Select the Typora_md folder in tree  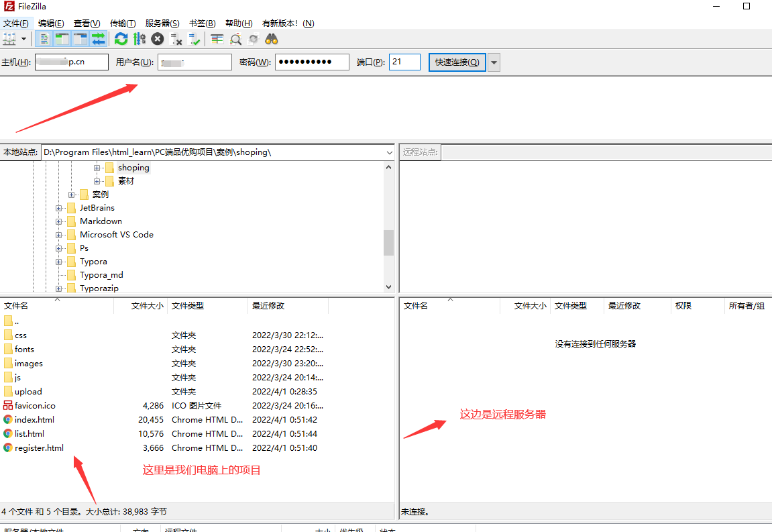pos(101,275)
